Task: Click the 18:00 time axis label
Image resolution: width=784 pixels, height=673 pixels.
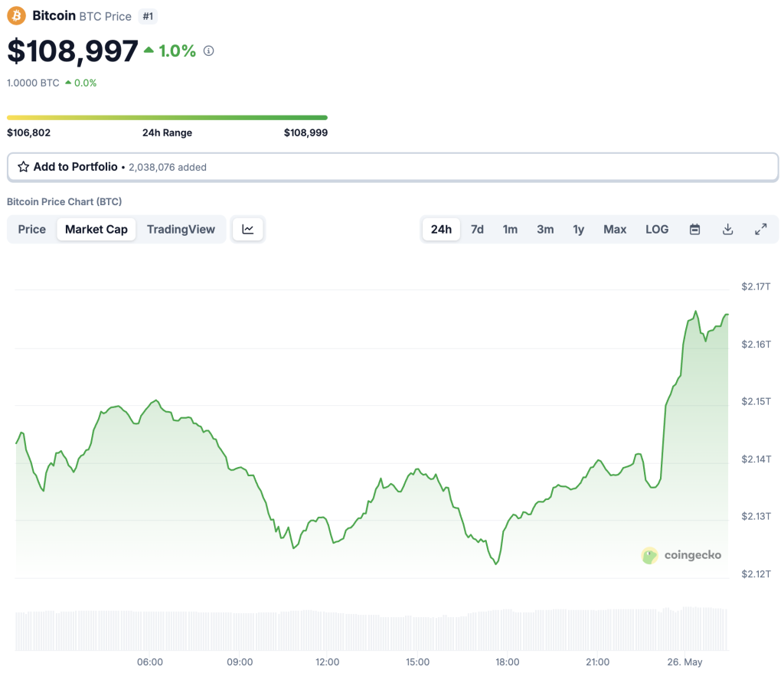Action: (508, 662)
